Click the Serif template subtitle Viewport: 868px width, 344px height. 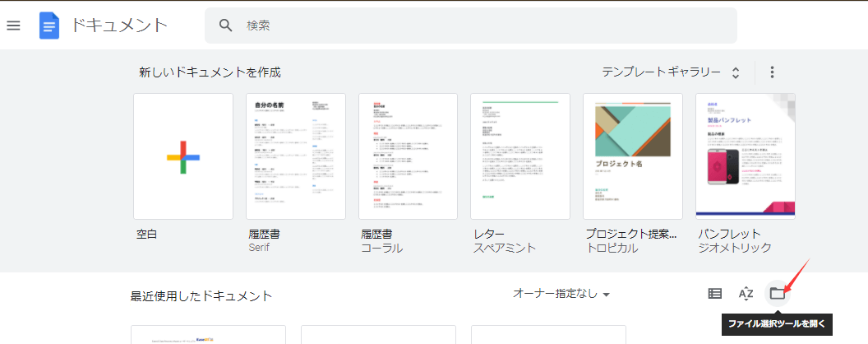(x=259, y=248)
